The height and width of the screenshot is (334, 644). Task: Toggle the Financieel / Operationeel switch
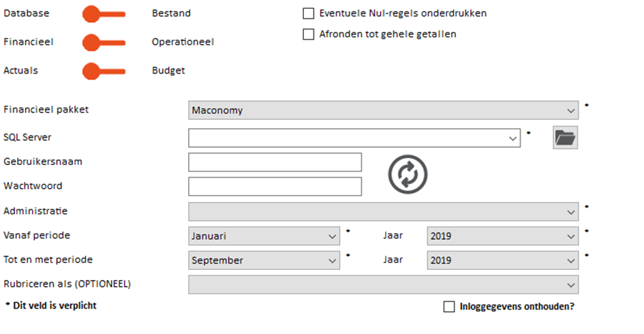pos(104,42)
